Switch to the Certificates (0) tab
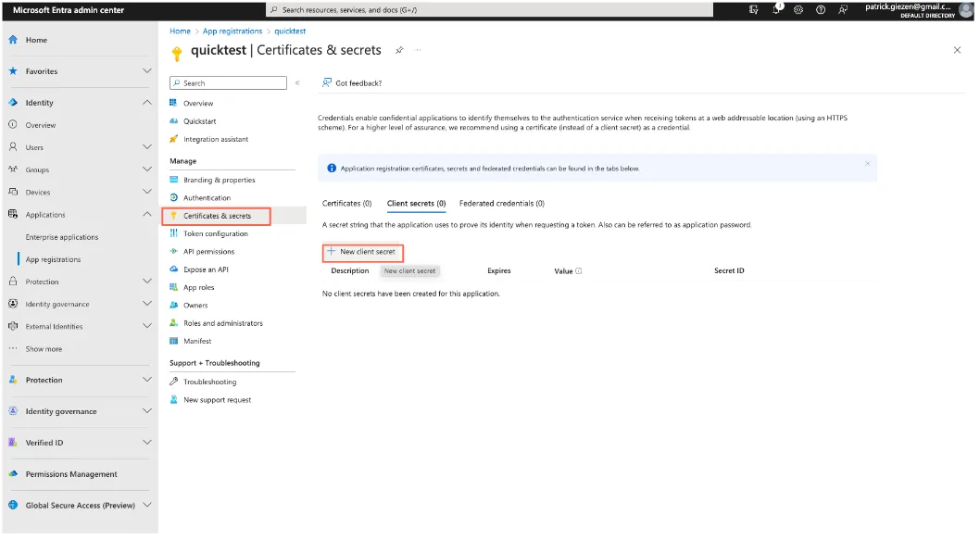 [x=346, y=203]
